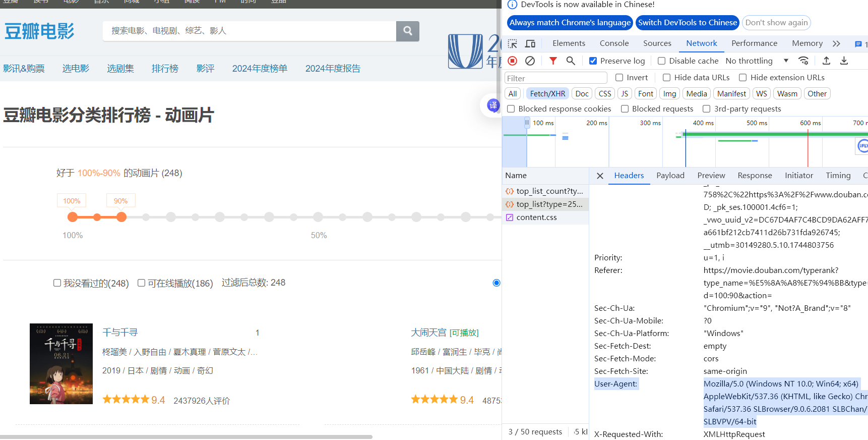Viewport: 868px width, 440px height.
Task: Select the Fetch/XHR filter
Action: pyautogui.click(x=547, y=94)
